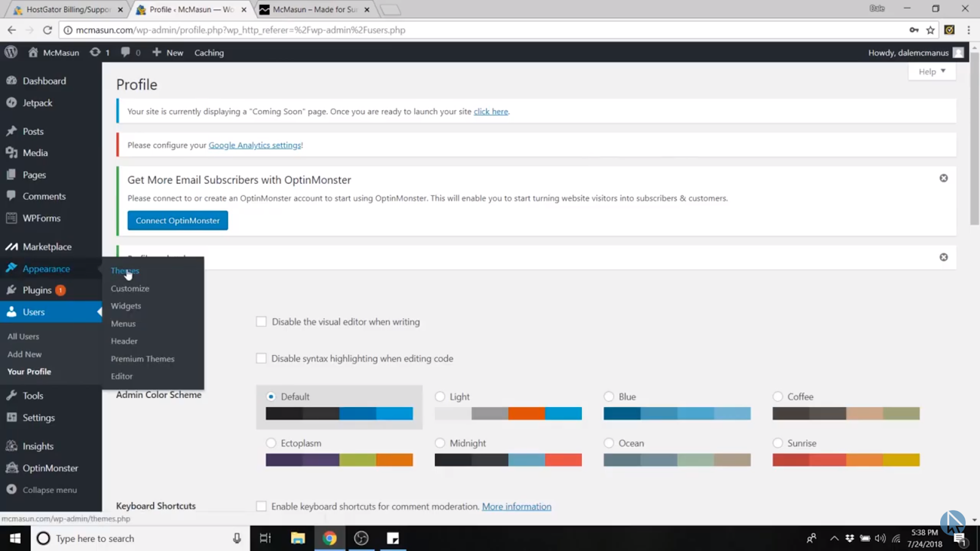The width and height of the screenshot is (980, 551).
Task: Click the WordPress logo in admin bar
Action: (11, 52)
